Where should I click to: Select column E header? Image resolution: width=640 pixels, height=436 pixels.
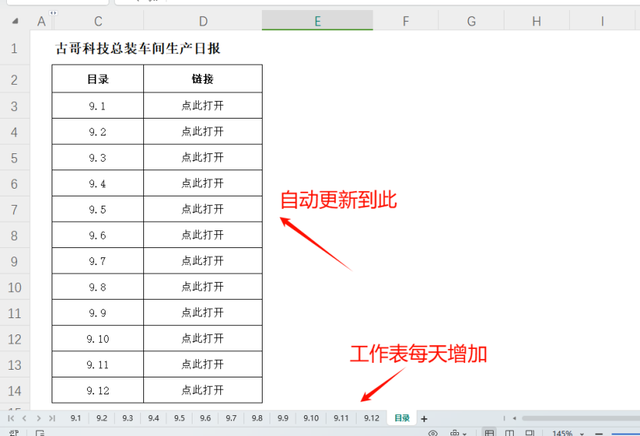pos(317,21)
